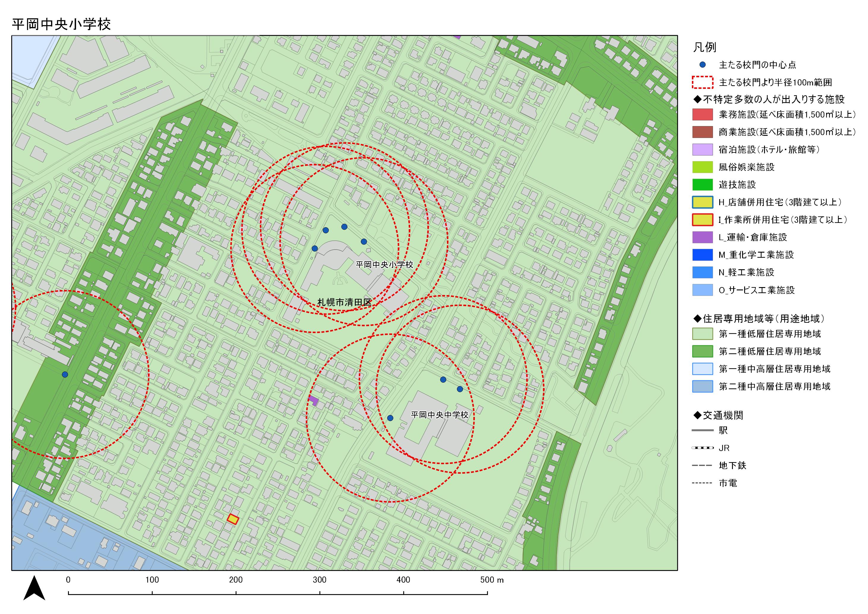The height and width of the screenshot is (614, 868).
Task: Click the ◆住居専用地域等(用途地域) heading
Action: pos(759,319)
